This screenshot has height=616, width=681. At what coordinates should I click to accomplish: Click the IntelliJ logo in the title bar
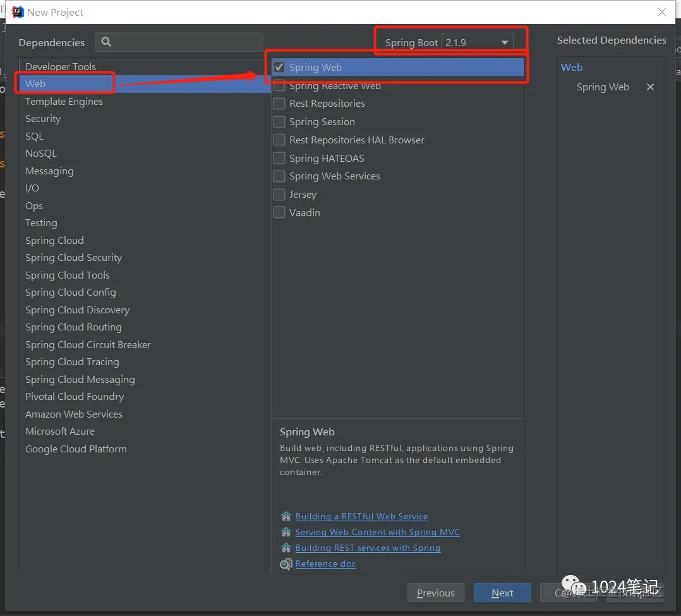pyautogui.click(x=18, y=12)
